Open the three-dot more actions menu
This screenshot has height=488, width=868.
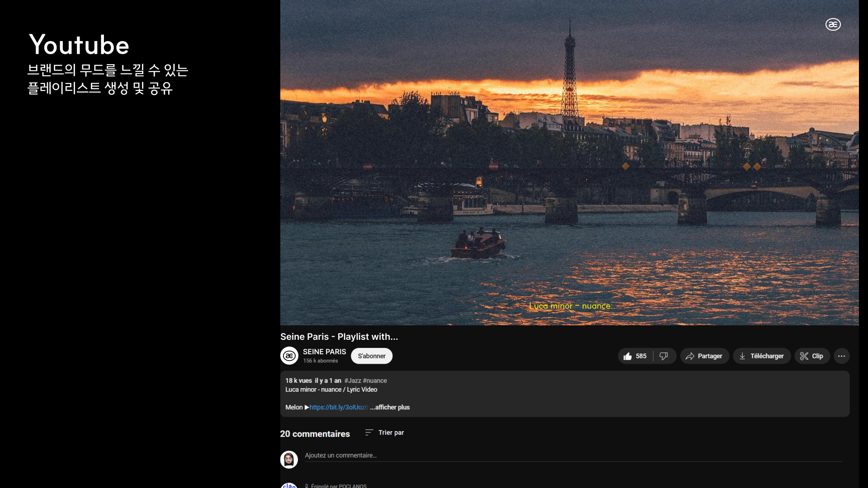pyautogui.click(x=841, y=356)
